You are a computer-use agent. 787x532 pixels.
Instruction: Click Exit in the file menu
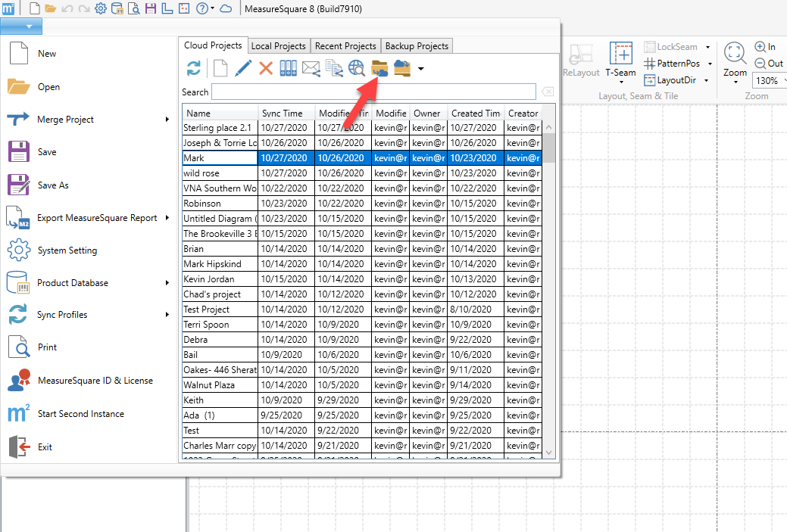tap(88, 446)
